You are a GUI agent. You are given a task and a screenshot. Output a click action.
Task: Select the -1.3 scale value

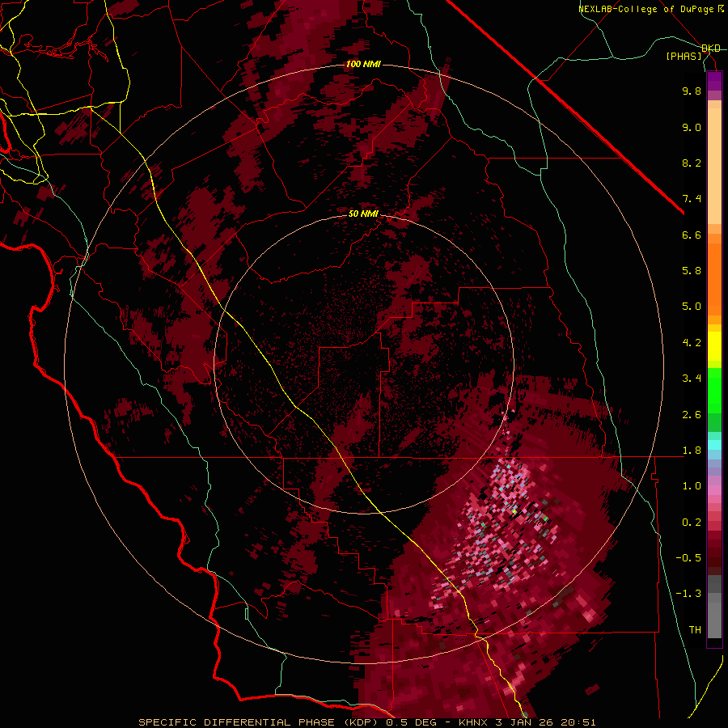[688, 594]
